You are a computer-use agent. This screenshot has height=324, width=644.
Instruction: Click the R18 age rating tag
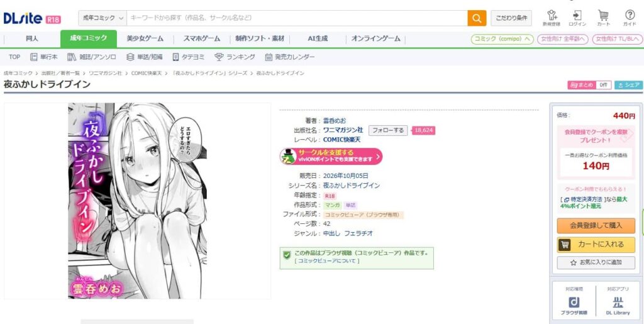coord(330,196)
